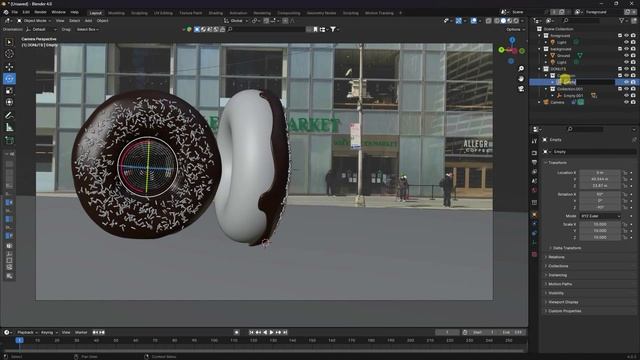The height and width of the screenshot is (360, 640).
Task: Disable the Camera row render icon
Action: point(633,102)
